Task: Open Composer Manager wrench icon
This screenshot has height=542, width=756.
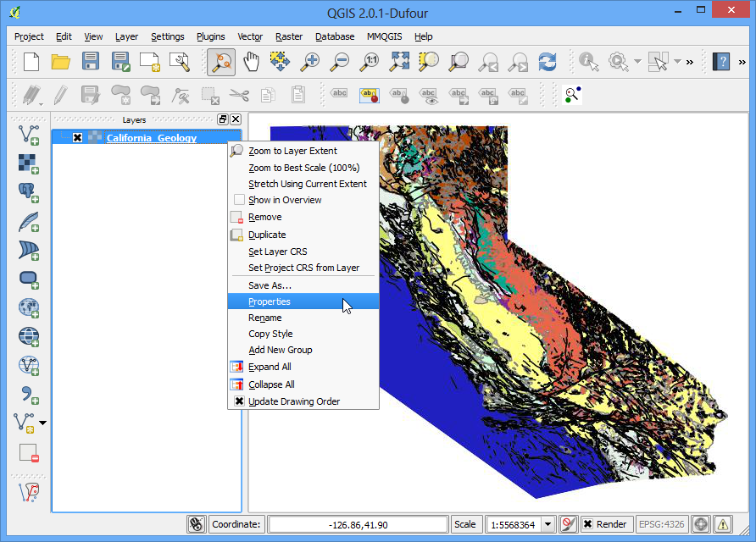Action: [x=180, y=62]
